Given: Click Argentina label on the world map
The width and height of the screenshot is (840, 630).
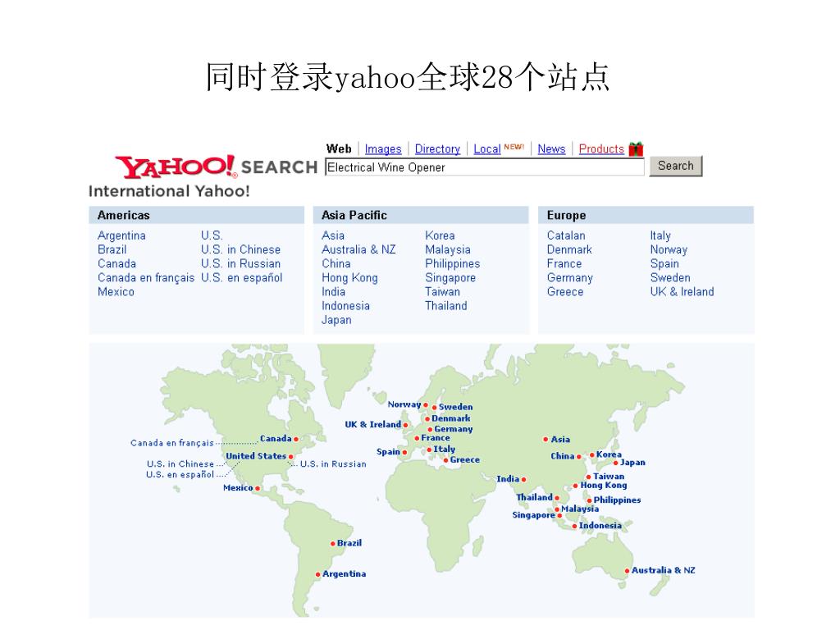Looking at the screenshot, I should pyautogui.click(x=345, y=573).
